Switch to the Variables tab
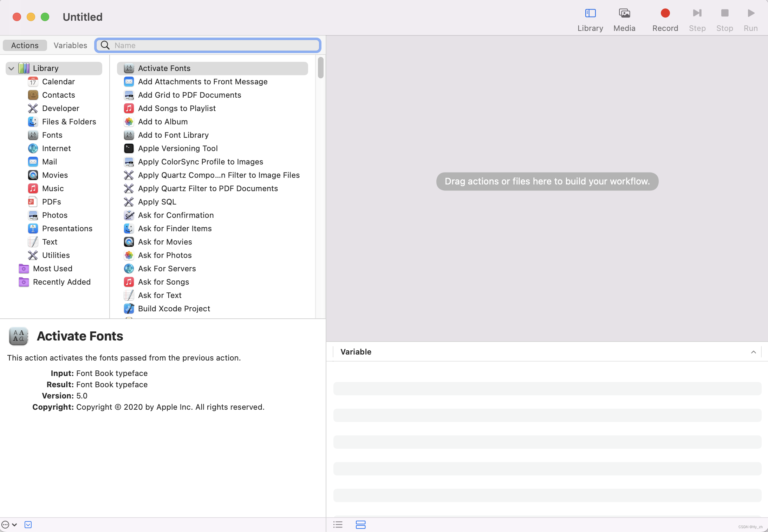 click(x=70, y=45)
